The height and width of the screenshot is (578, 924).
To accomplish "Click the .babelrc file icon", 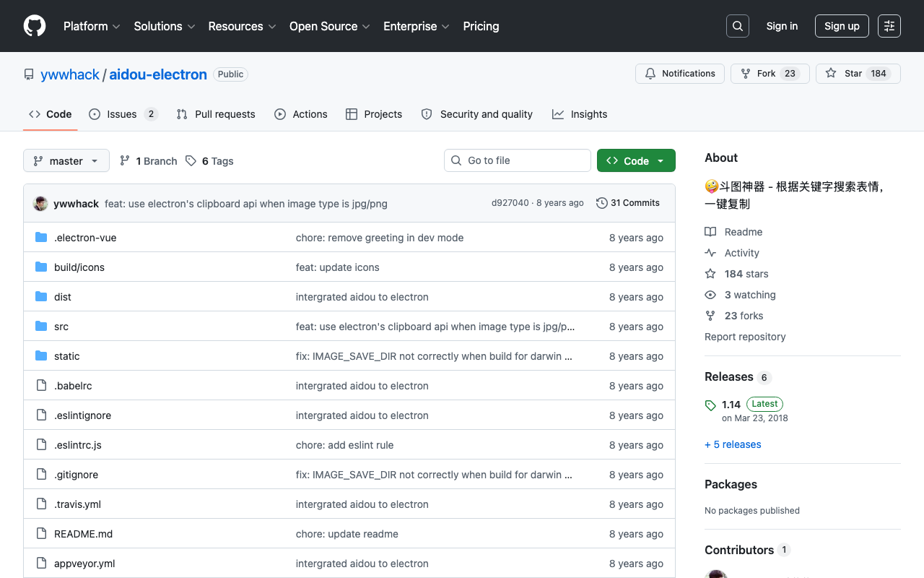I will pyautogui.click(x=41, y=386).
